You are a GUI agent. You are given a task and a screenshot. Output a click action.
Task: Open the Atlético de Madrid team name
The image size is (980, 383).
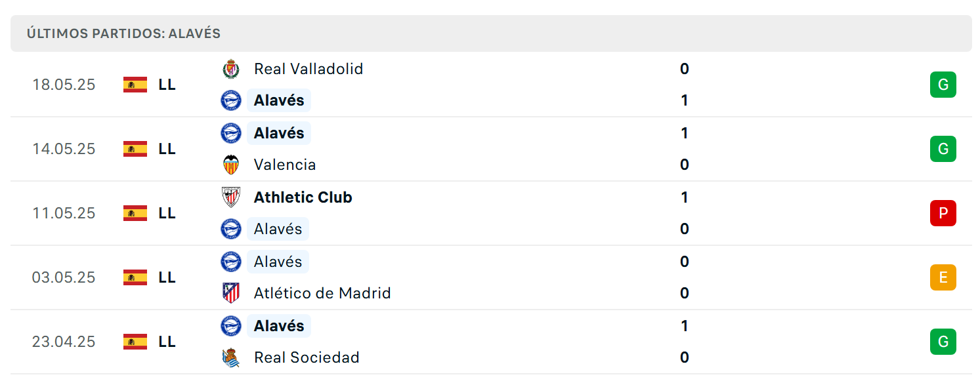click(322, 293)
